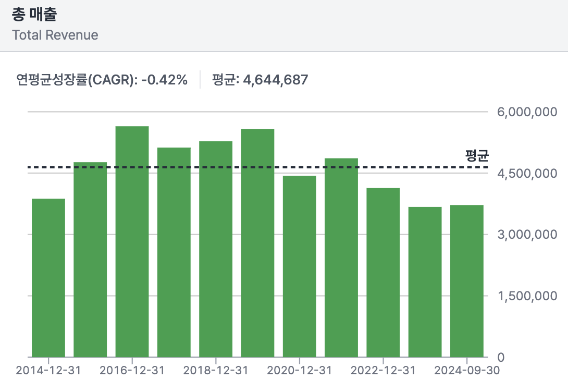Select the 2021 revenue bar
The image size is (568, 392).
click(x=341, y=258)
